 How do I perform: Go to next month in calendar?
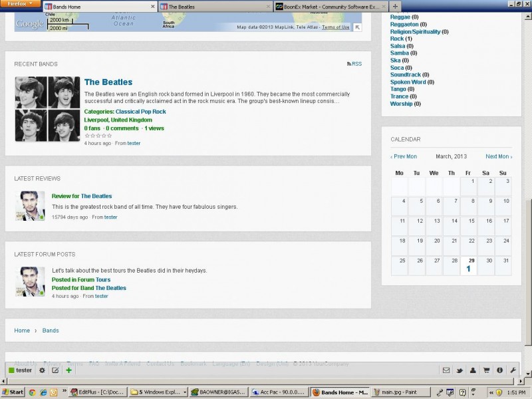(x=499, y=156)
